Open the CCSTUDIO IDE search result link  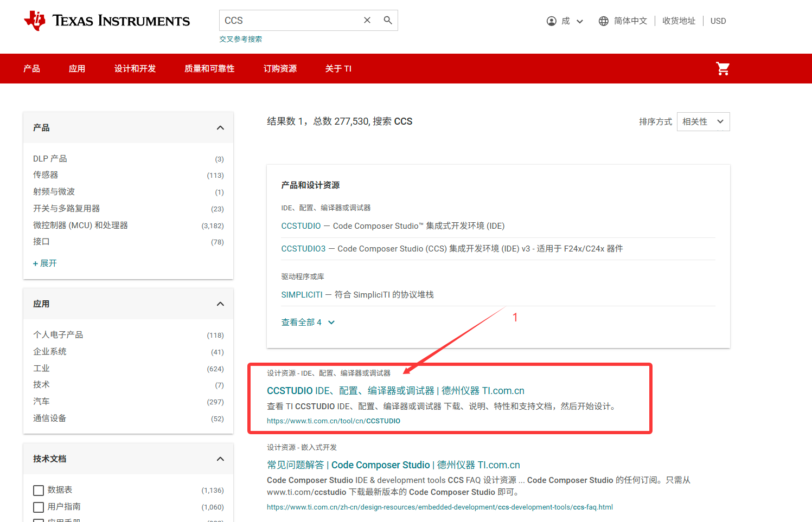[x=395, y=391]
